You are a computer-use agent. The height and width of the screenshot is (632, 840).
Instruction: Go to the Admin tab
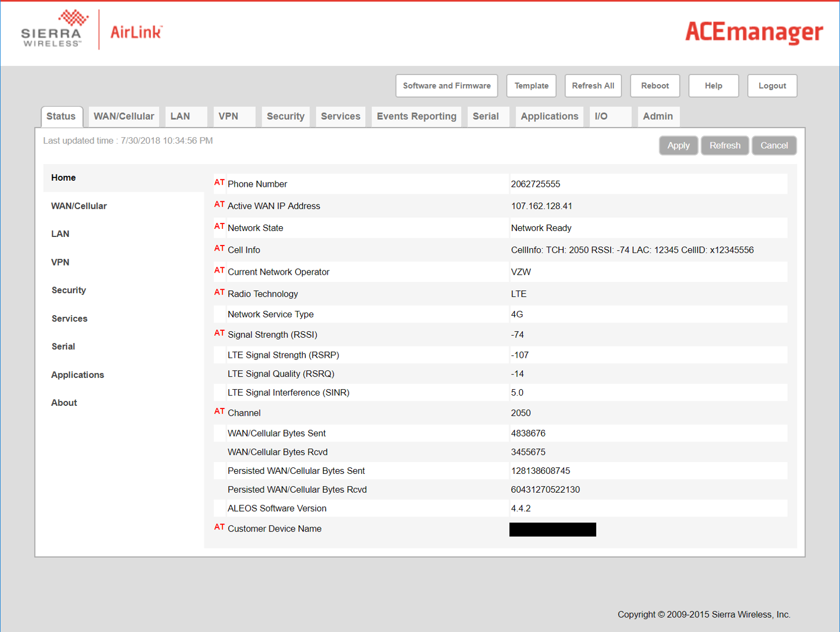point(658,117)
